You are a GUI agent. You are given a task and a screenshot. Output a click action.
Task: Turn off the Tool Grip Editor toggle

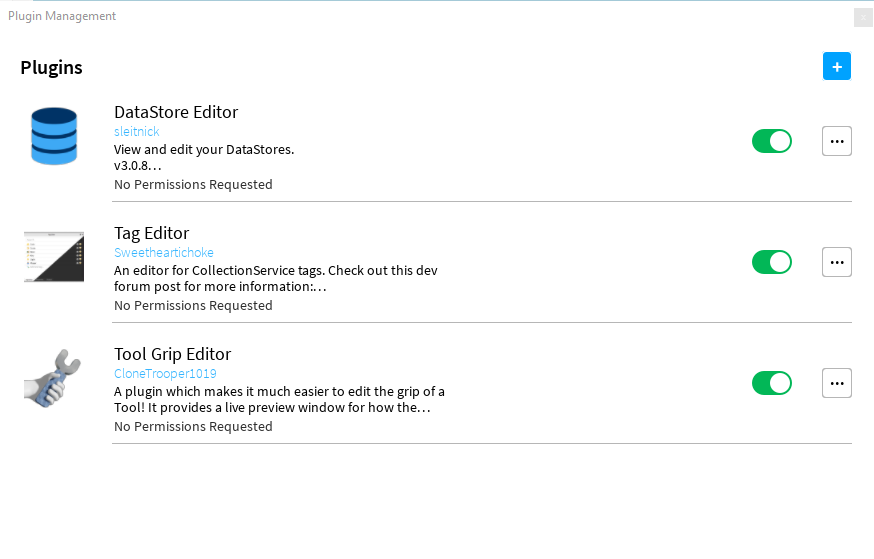(x=771, y=383)
